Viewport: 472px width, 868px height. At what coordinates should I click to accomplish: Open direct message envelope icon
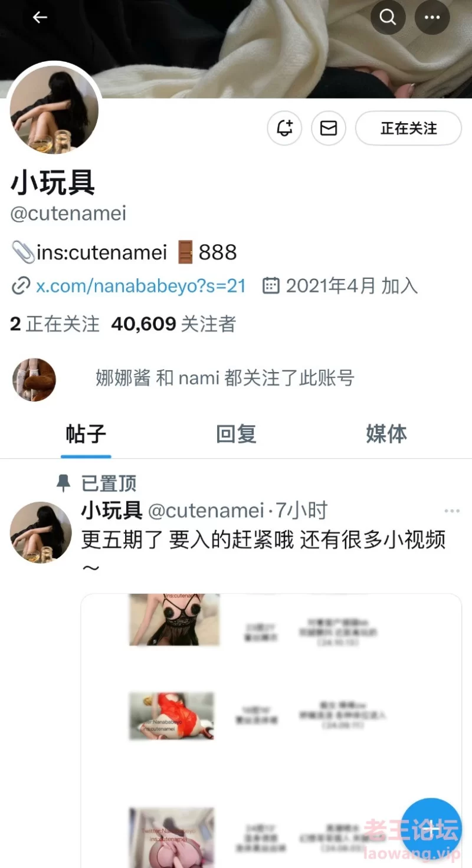pos(329,128)
